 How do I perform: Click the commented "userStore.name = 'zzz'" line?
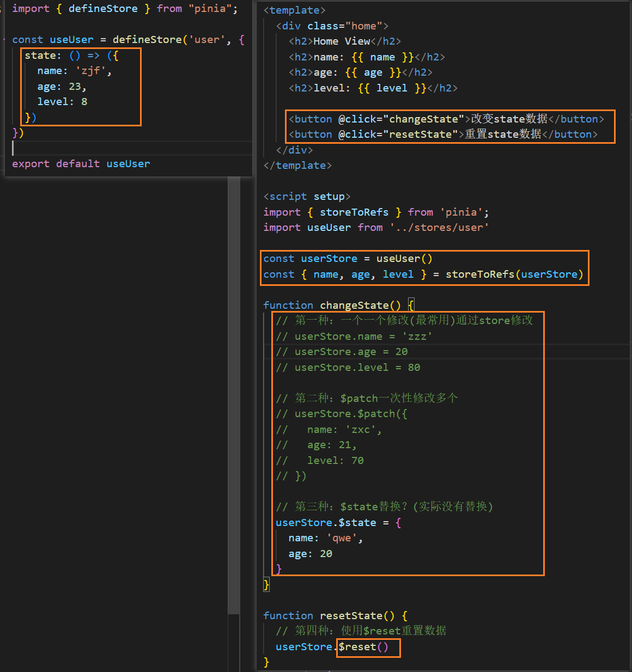click(x=354, y=337)
